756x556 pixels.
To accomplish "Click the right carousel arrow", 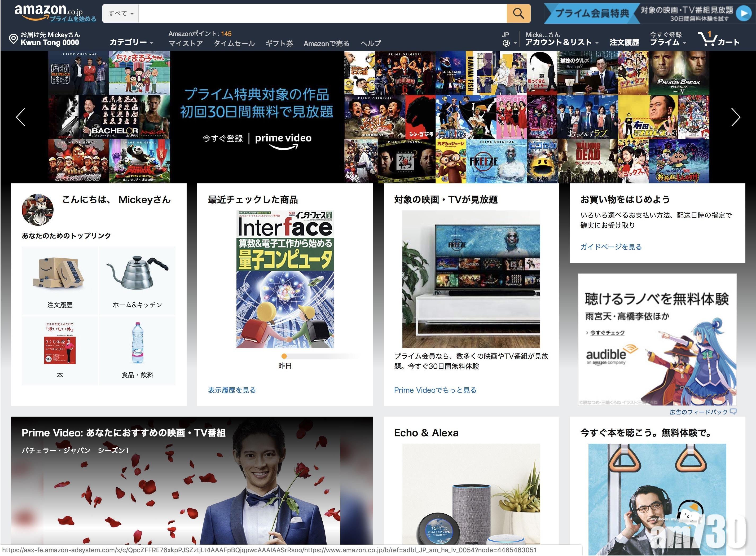I will [x=736, y=117].
